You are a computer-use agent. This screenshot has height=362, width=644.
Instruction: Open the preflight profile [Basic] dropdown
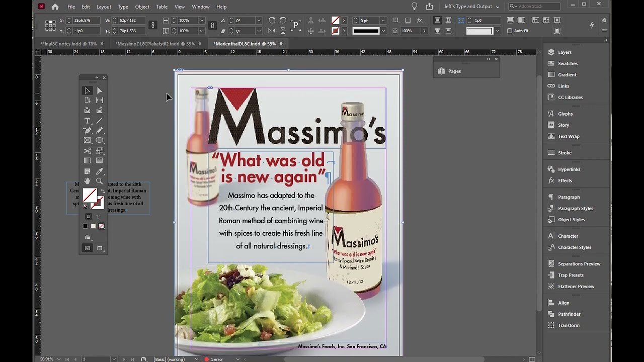196,359
